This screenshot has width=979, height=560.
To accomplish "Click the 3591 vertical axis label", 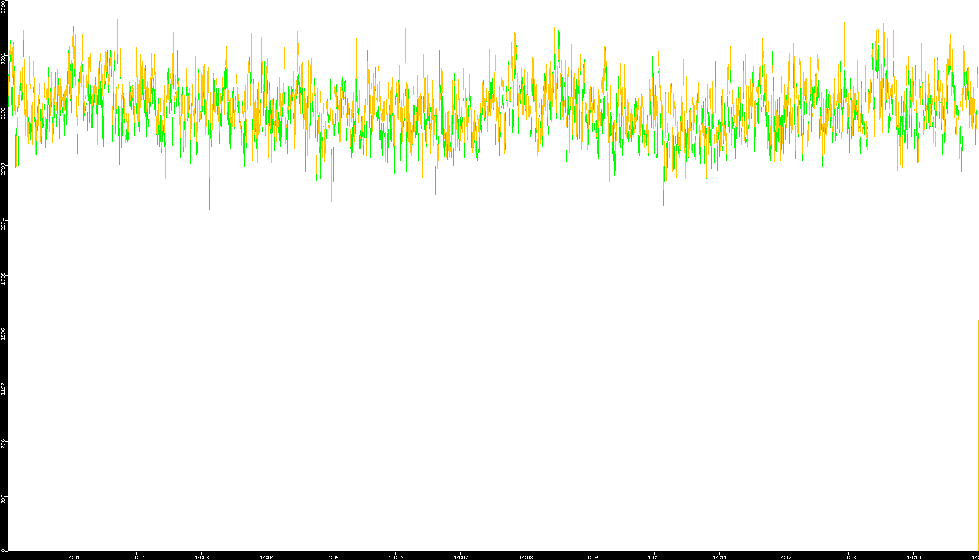I will (x=3, y=58).
